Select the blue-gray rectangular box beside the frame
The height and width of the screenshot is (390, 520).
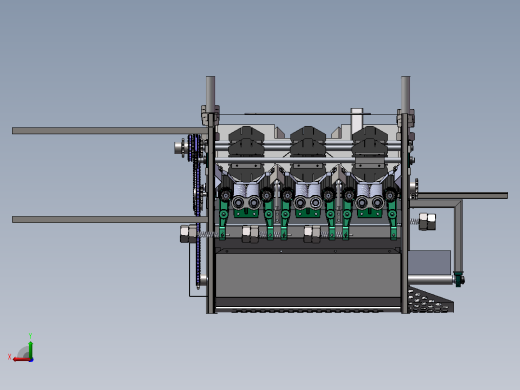(x=429, y=263)
